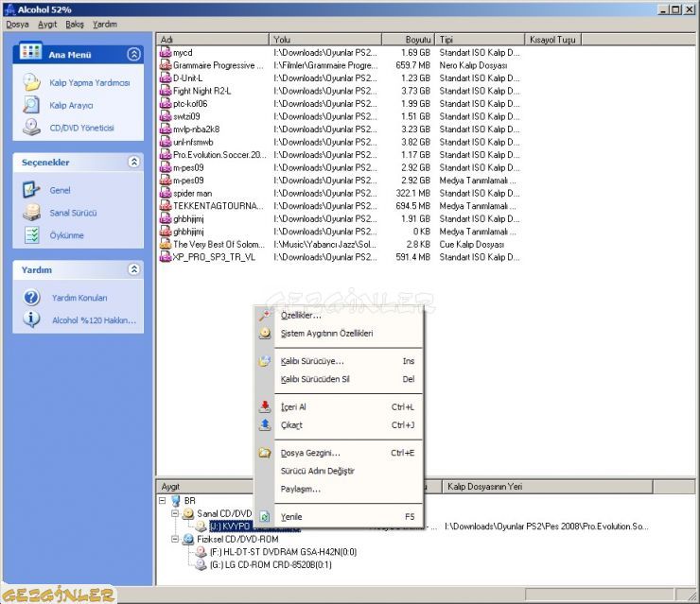Click the Öykünme link
700x604 pixels.
[x=66, y=235]
